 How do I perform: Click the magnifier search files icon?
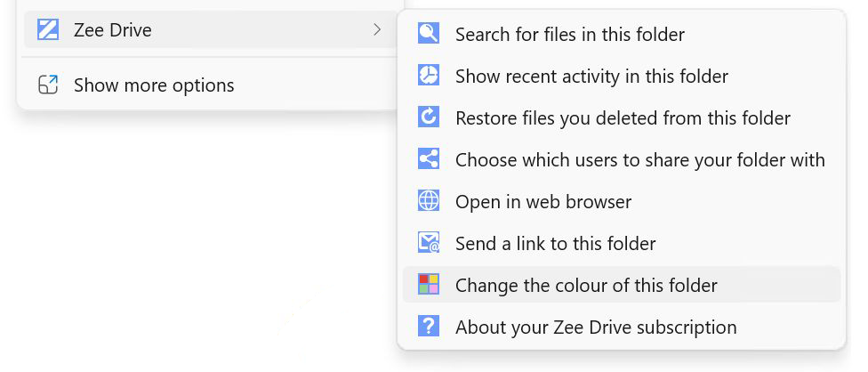429,35
